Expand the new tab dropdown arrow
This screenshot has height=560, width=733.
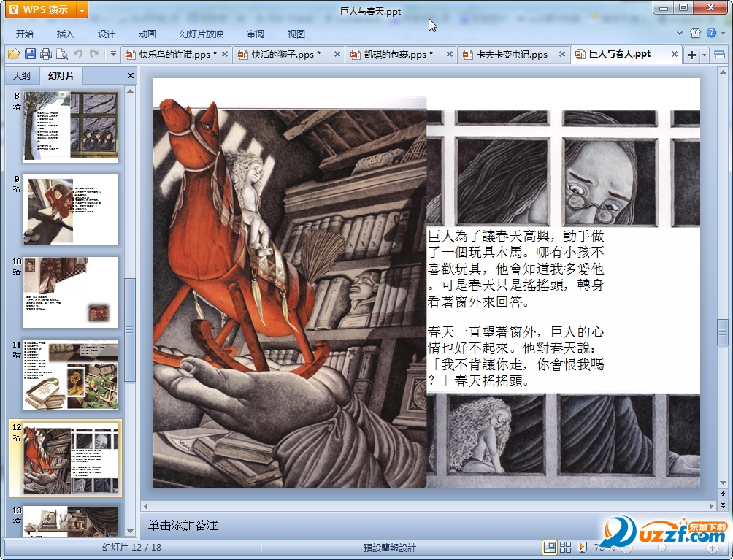point(704,55)
